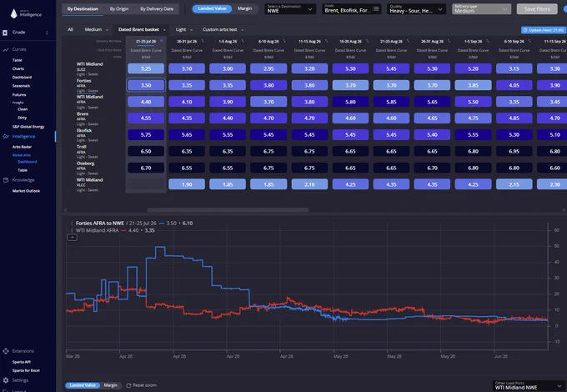567x392 pixels.
Task: Open Clean freight in sidebar
Action: coord(23,109)
